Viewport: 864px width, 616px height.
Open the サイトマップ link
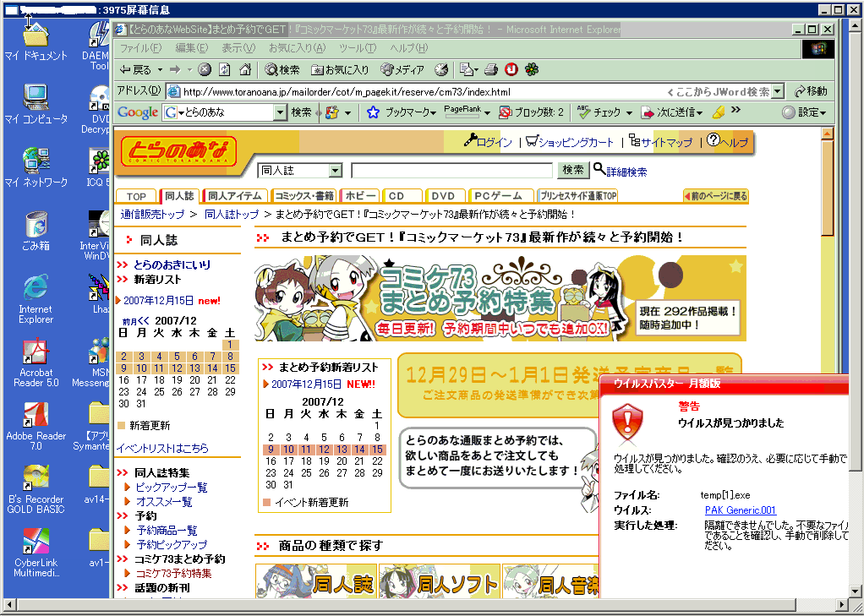click(x=667, y=143)
